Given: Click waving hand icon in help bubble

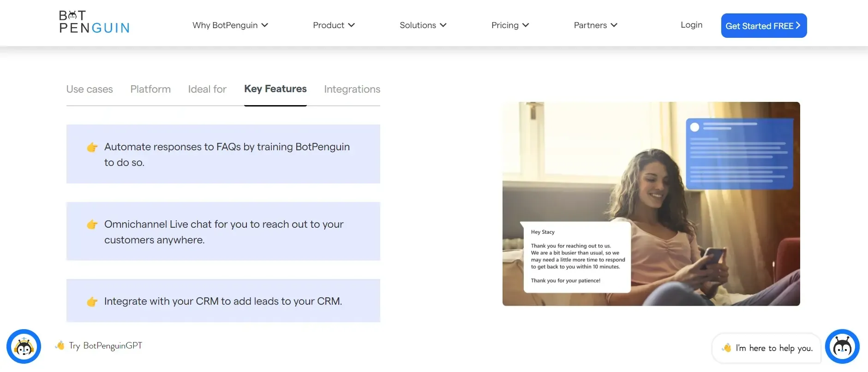Looking at the screenshot, I should click(727, 348).
